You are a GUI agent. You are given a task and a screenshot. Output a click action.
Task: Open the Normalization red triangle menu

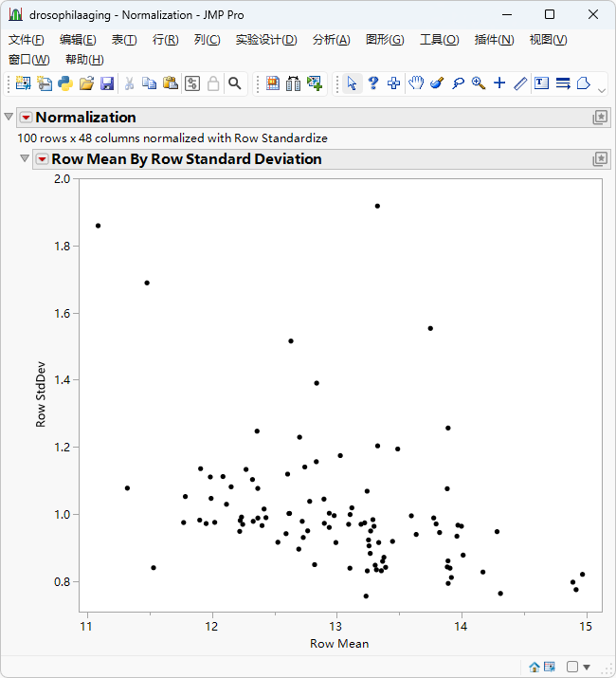tap(27, 118)
